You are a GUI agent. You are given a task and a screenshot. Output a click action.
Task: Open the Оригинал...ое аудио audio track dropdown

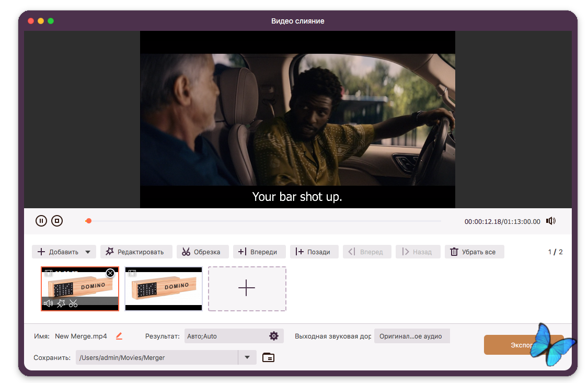coord(411,336)
